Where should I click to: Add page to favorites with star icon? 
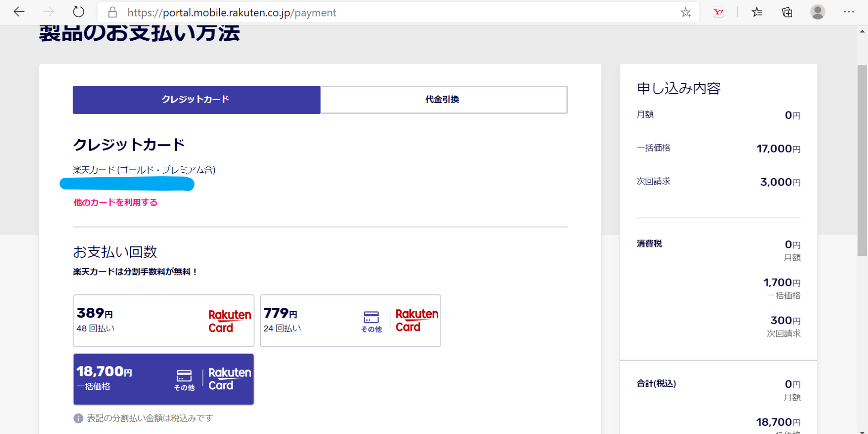[685, 12]
